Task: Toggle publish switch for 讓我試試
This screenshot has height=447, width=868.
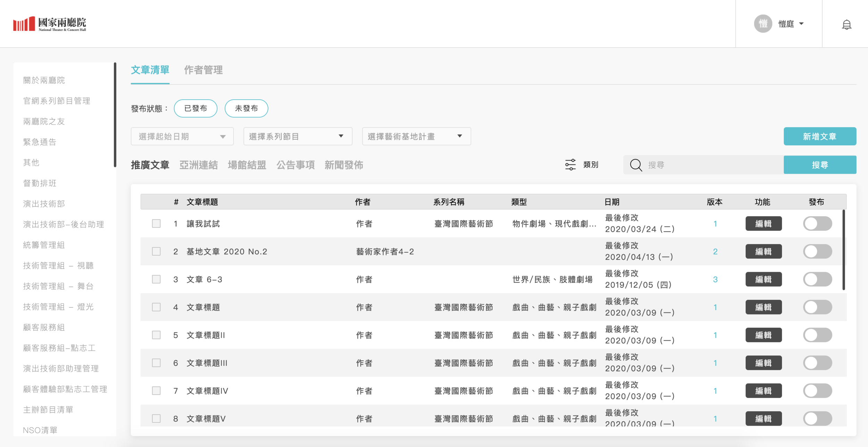Action: (817, 223)
